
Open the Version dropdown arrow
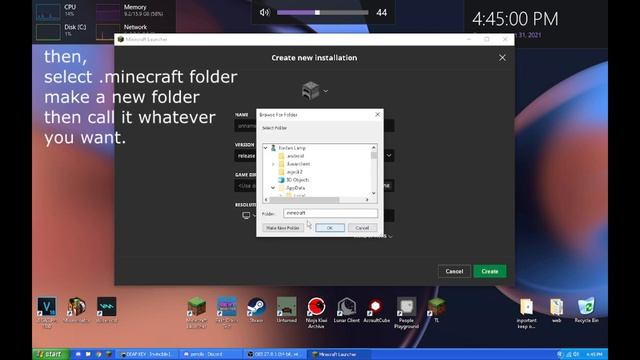coord(389,156)
